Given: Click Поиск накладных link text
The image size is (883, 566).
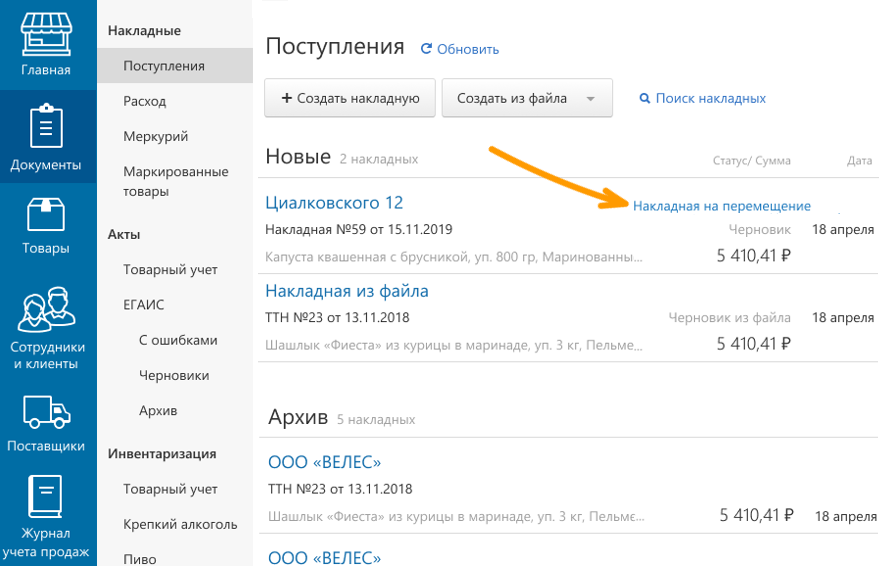Looking at the screenshot, I should [711, 99].
